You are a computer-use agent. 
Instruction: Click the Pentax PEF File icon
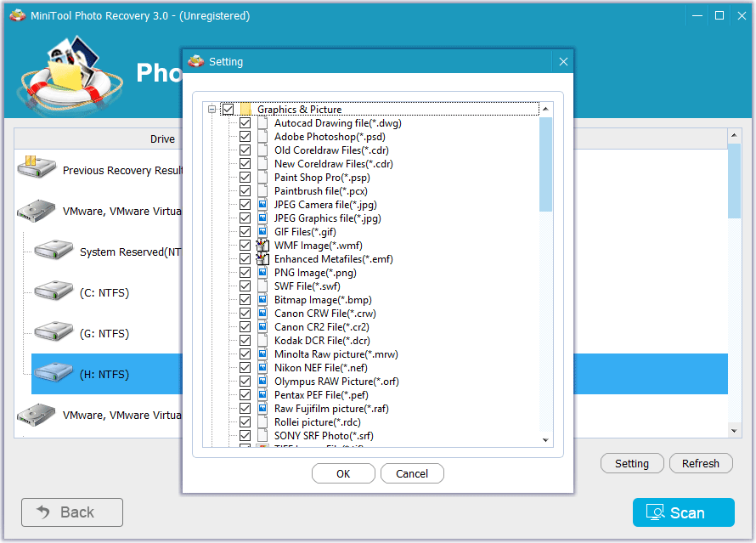[x=262, y=395]
